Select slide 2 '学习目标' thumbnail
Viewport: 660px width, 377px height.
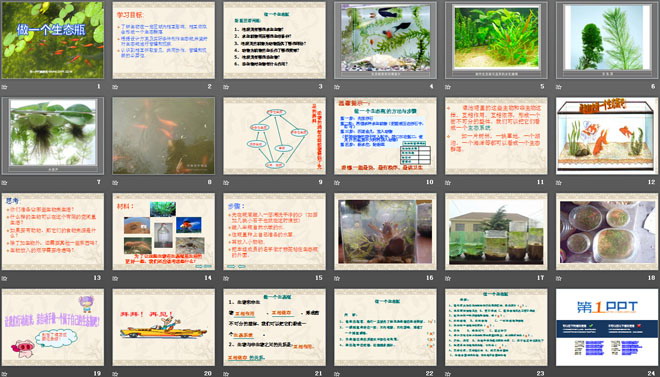click(164, 40)
